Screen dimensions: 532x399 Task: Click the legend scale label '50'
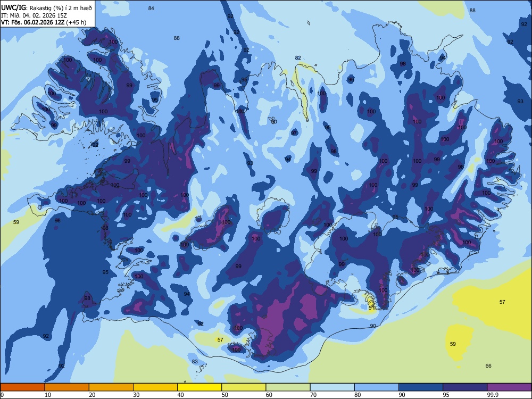click(x=225, y=395)
